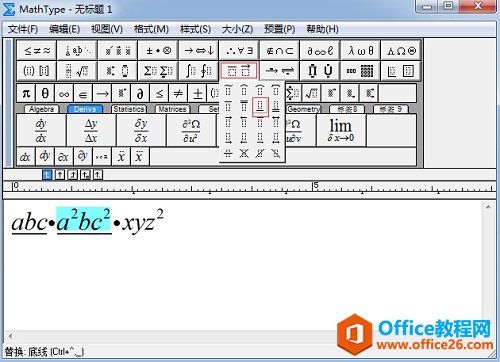The height and width of the screenshot is (362, 500).
Task: Insert the infinity symbol from small bar
Action: 64,93
